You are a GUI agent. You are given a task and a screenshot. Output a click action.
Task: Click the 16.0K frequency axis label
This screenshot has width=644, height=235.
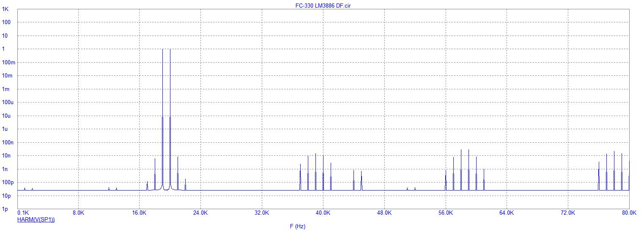click(x=140, y=213)
